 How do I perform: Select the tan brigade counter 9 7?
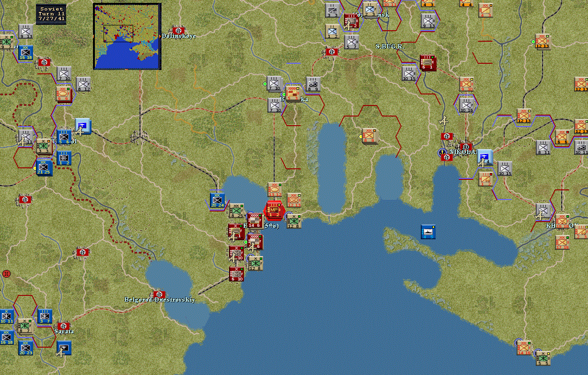click(x=6, y=42)
